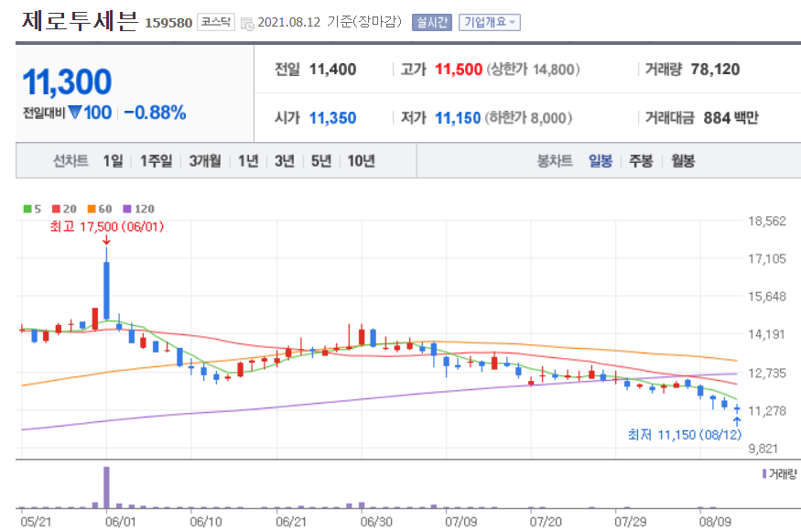Click the red 20-day moving average legend swatch
The height and width of the screenshot is (532, 801).
coord(56,209)
